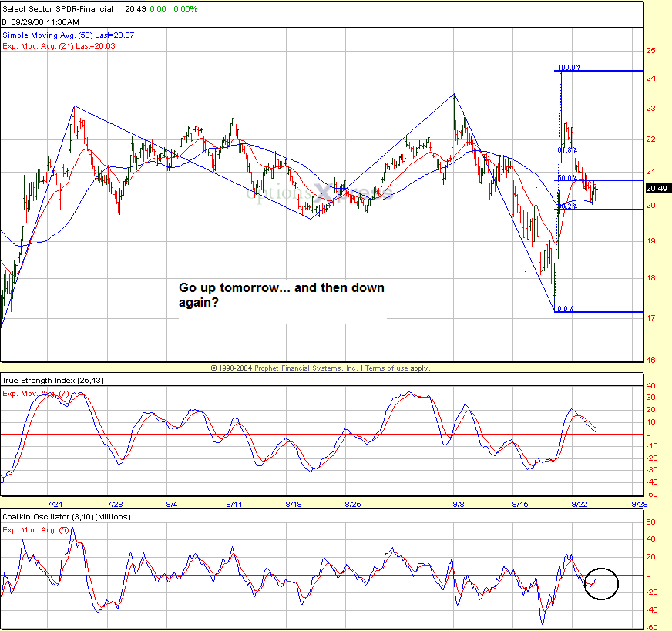Click the 19 price axis label
Viewport: 672px width, 631px height.
pos(650,240)
